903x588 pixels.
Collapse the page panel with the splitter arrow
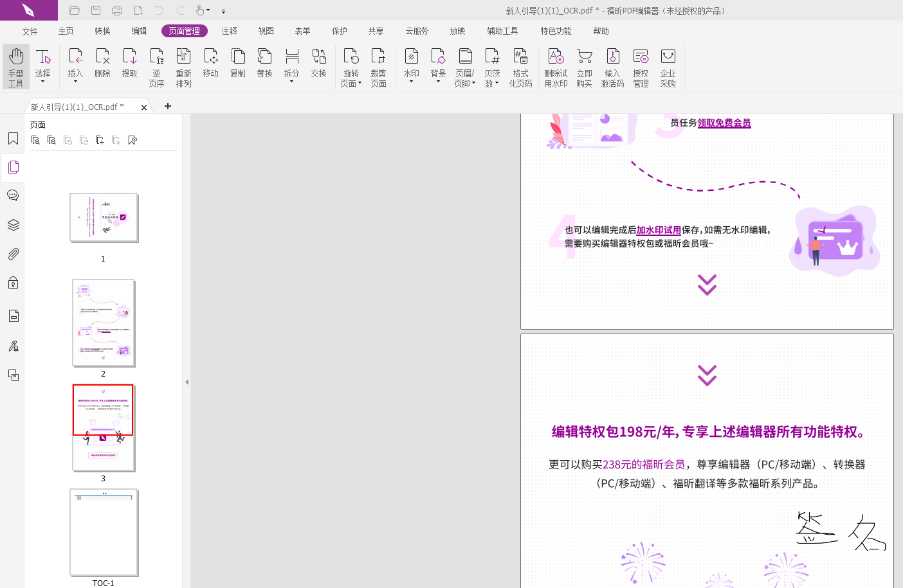[187, 382]
